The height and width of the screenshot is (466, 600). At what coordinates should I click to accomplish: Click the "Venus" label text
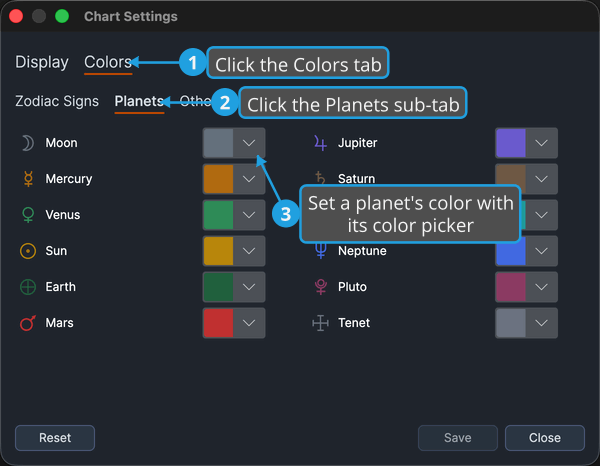tap(63, 215)
